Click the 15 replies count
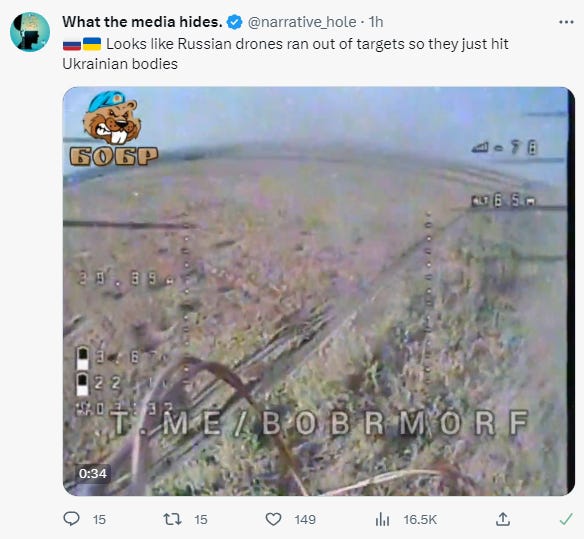This screenshot has width=584, height=539. (99, 520)
